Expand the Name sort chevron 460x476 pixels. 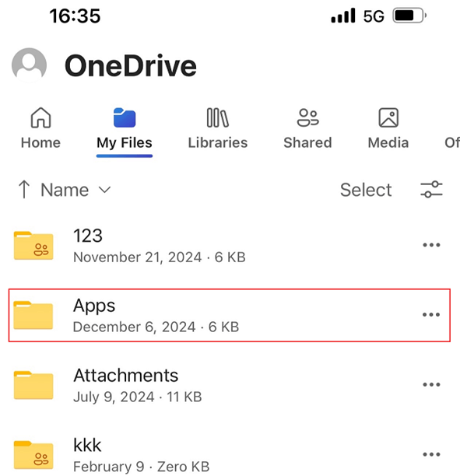[x=104, y=190]
